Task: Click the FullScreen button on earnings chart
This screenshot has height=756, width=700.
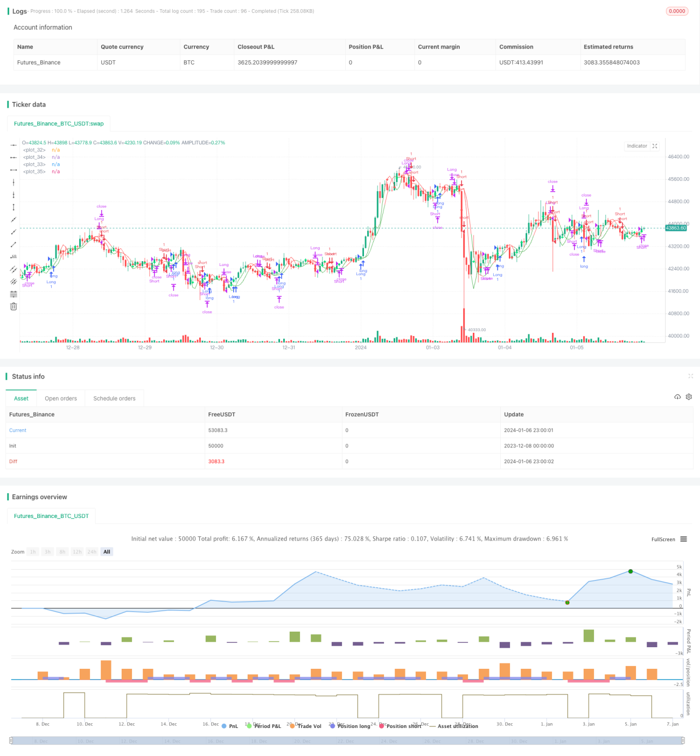Action: coord(663,540)
